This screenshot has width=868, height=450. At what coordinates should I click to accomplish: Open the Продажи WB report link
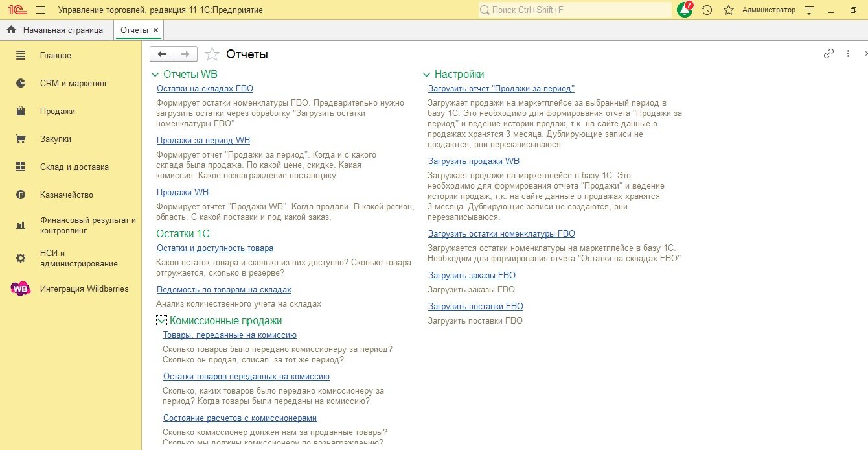[x=183, y=193]
